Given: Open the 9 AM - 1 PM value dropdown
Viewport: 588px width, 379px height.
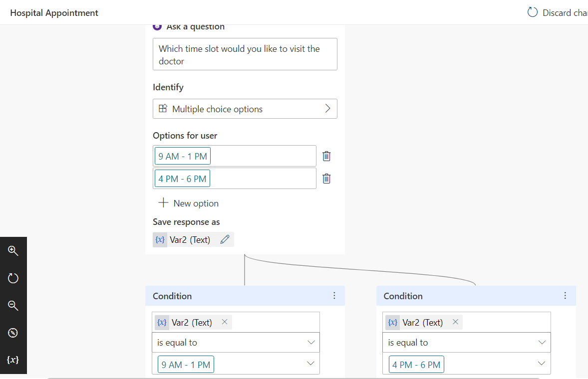Looking at the screenshot, I should (310, 363).
